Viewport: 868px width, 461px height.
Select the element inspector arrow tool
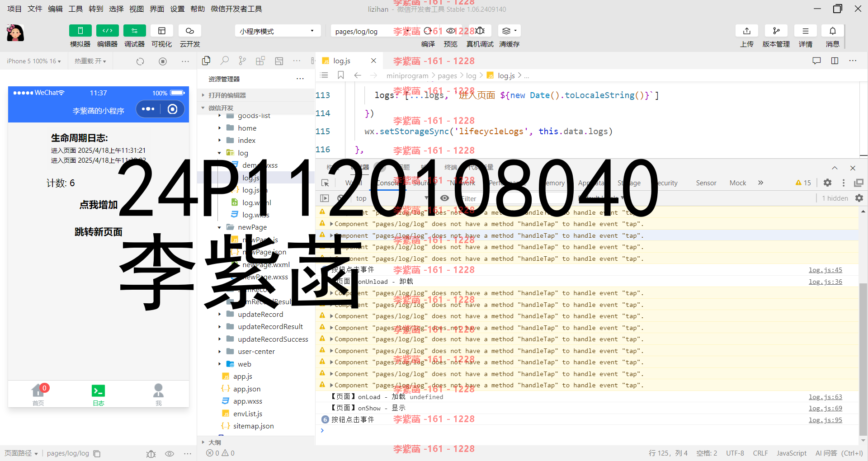325,183
